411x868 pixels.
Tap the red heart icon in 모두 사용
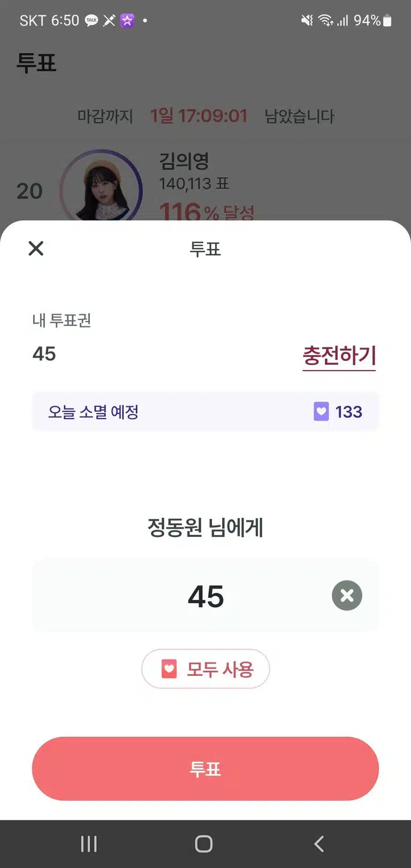pos(169,669)
